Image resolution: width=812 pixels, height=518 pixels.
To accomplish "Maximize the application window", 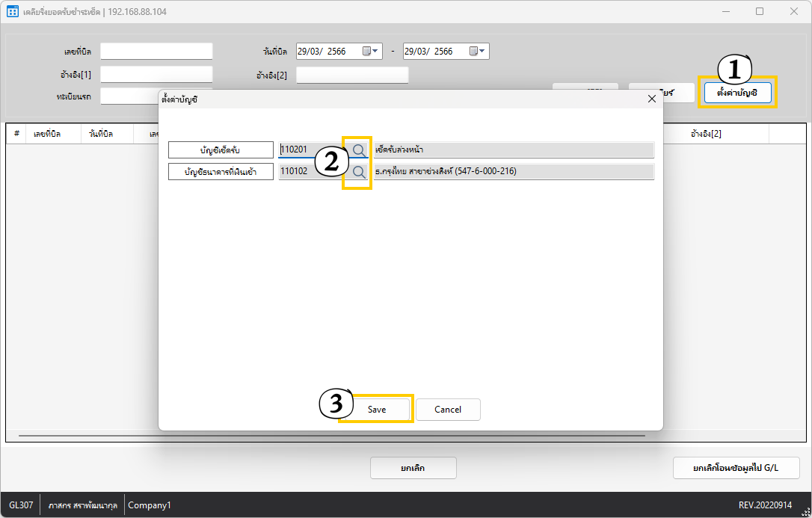I will coord(760,11).
